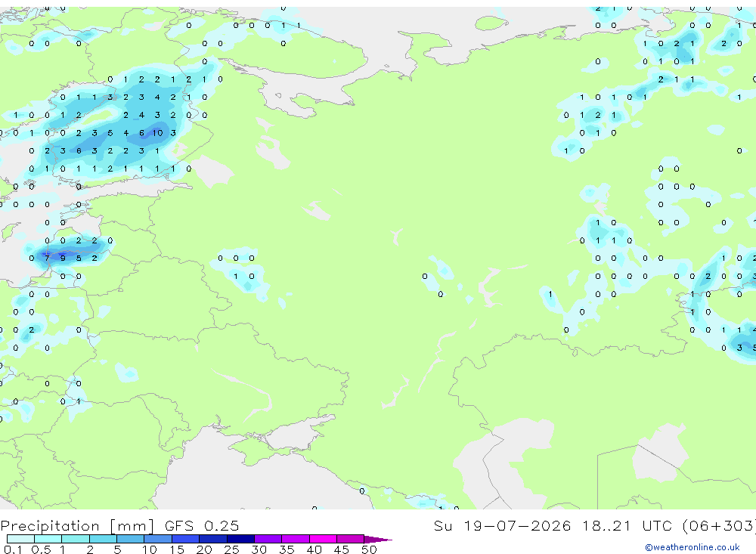Click the legend label '25'

pyautogui.click(x=231, y=549)
